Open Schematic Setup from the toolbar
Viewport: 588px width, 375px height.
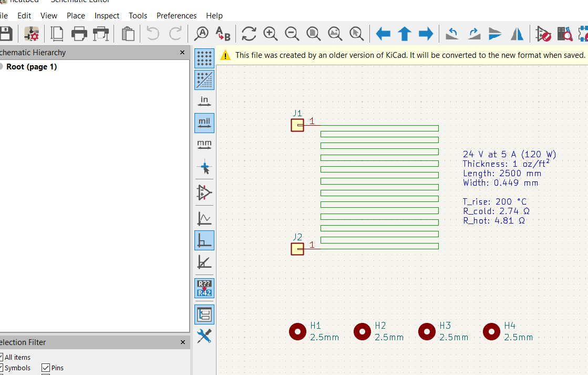[x=32, y=34]
